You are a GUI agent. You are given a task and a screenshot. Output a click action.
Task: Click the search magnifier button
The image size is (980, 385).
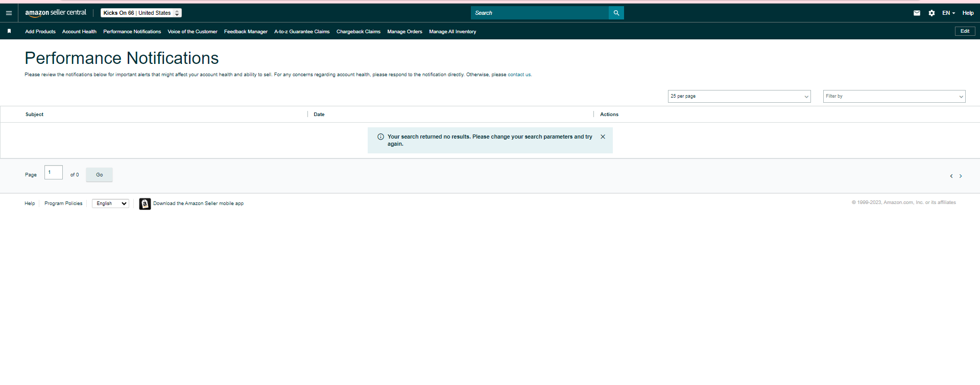[x=616, y=13]
